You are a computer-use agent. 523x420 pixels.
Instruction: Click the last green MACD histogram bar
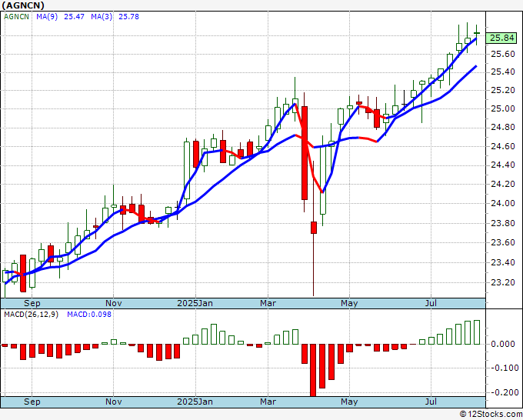tap(477, 332)
